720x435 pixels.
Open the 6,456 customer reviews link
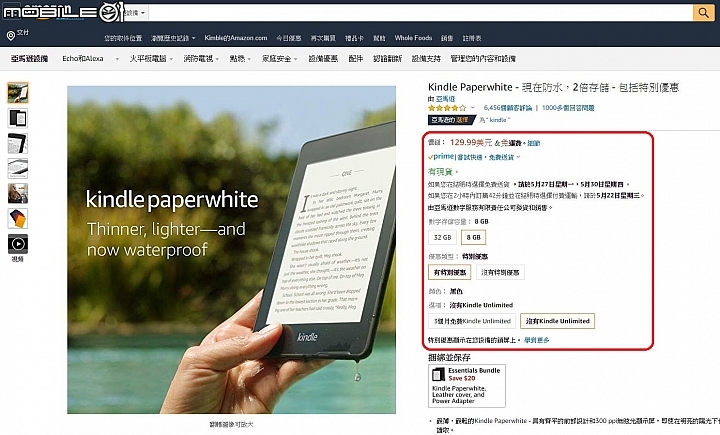[507, 108]
